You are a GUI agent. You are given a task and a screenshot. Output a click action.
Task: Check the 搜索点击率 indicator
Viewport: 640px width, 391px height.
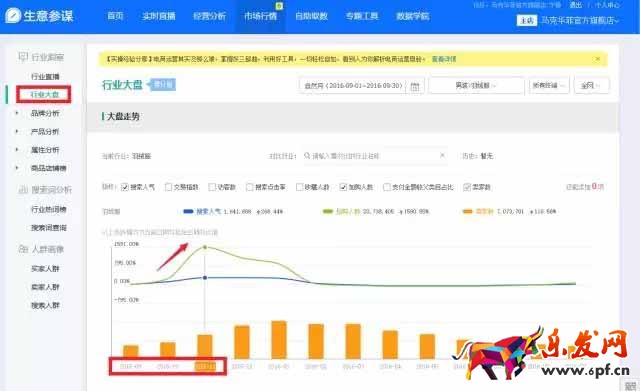[249, 187]
